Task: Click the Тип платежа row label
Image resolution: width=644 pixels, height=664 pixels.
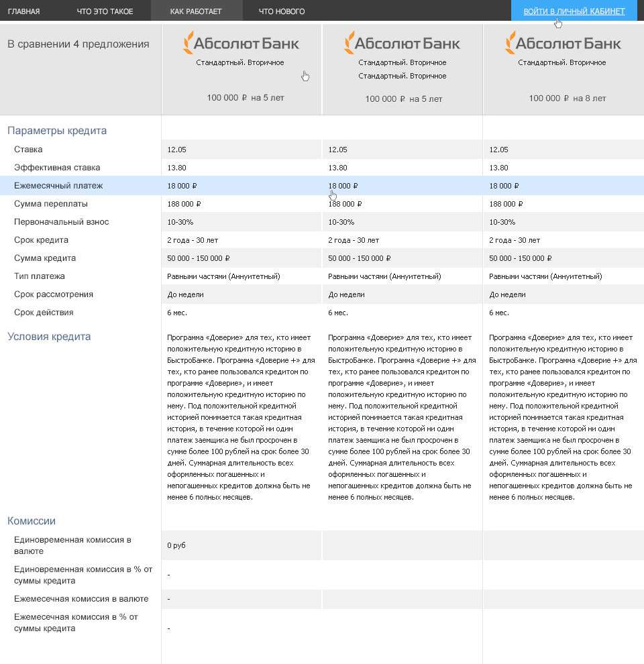Action: [x=40, y=276]
